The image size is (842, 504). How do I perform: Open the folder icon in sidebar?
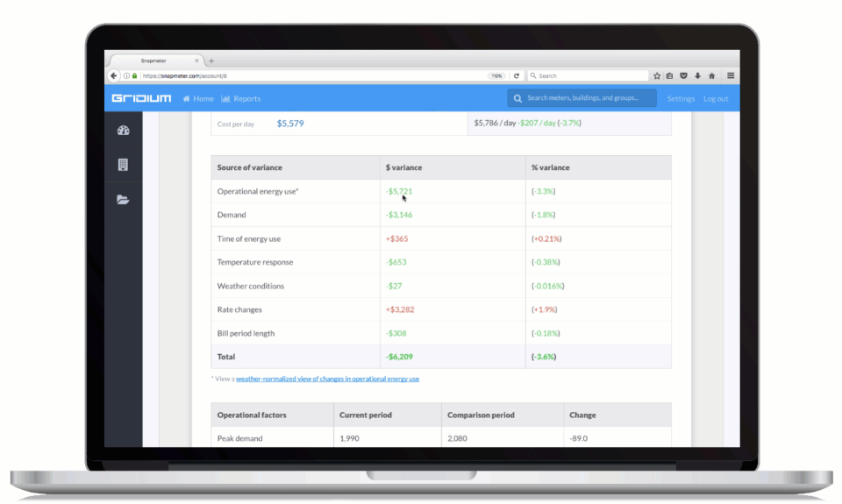(123, 200)
